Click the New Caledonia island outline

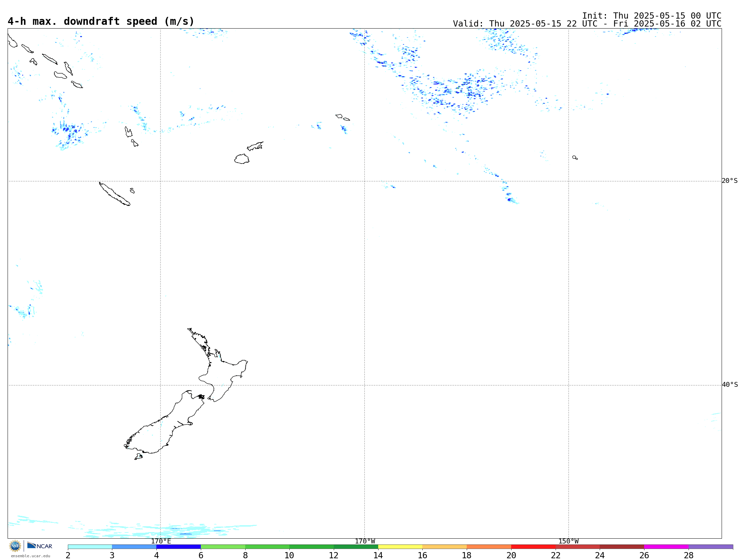(x=114, y=194)
